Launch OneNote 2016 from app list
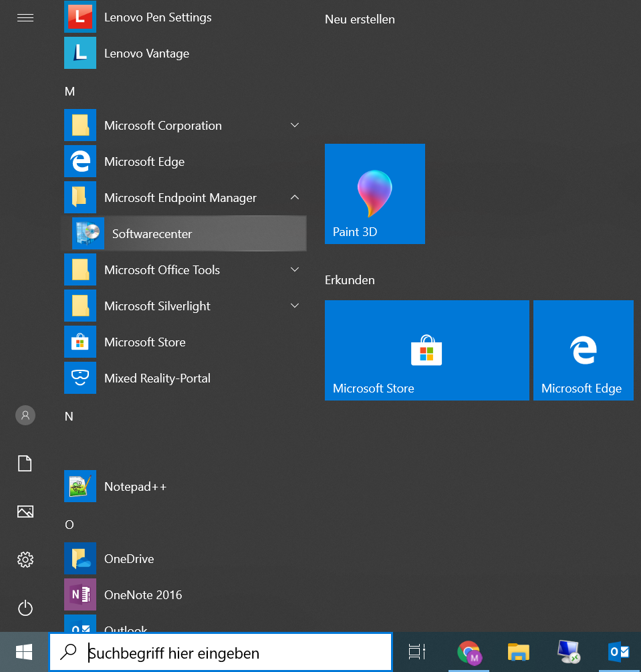The height and width of the screenshot is (672, 641). (143, 595)
